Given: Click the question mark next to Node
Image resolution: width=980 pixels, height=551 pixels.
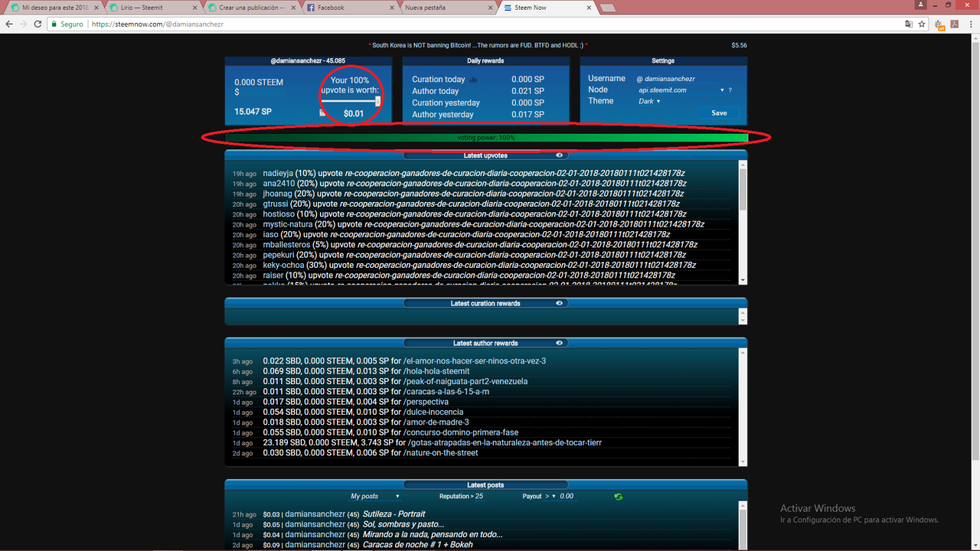Looking at the screenshot, I should (730, 90).
